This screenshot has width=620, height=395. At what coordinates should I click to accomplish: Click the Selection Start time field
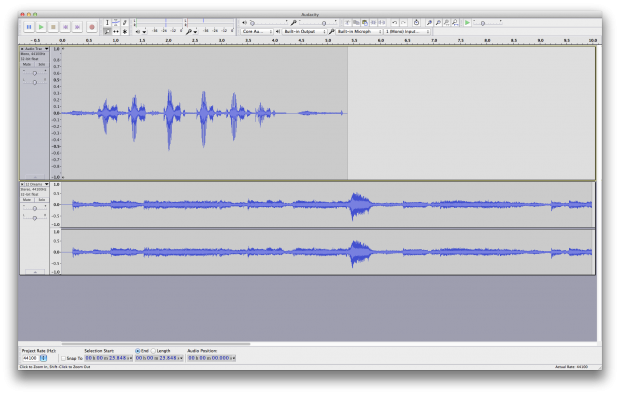click(x=108, y=358)
